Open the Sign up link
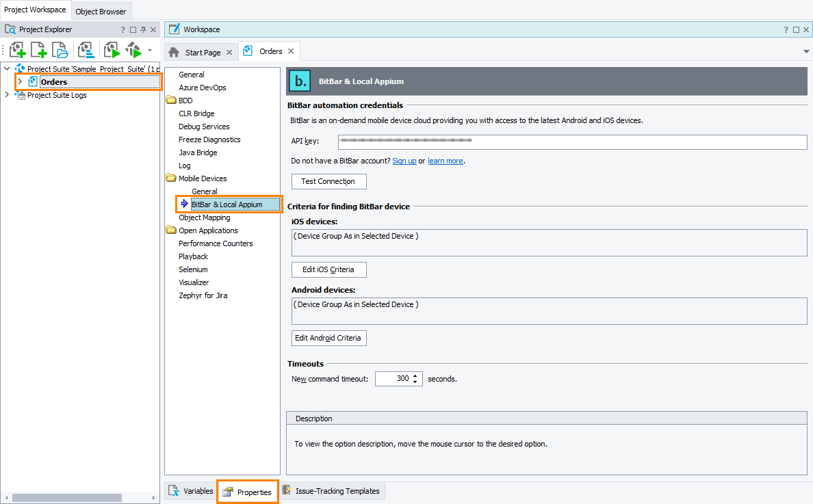Viewport: 813px width, 504px height. click(x=404, y=161)
